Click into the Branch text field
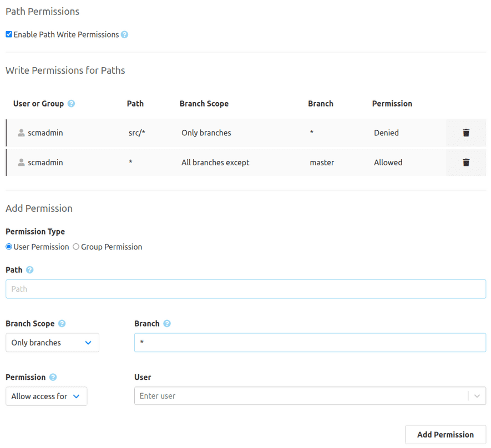Screen dimensions: 491x448 coord(310,343)
